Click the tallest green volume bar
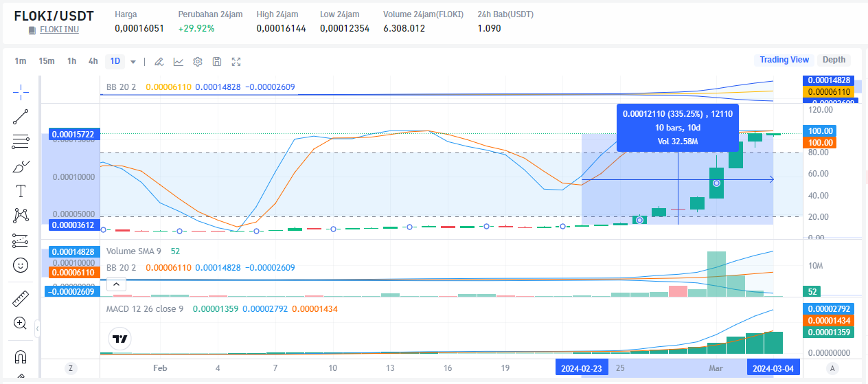Screen dimensions: 868x384 point(716,274)
